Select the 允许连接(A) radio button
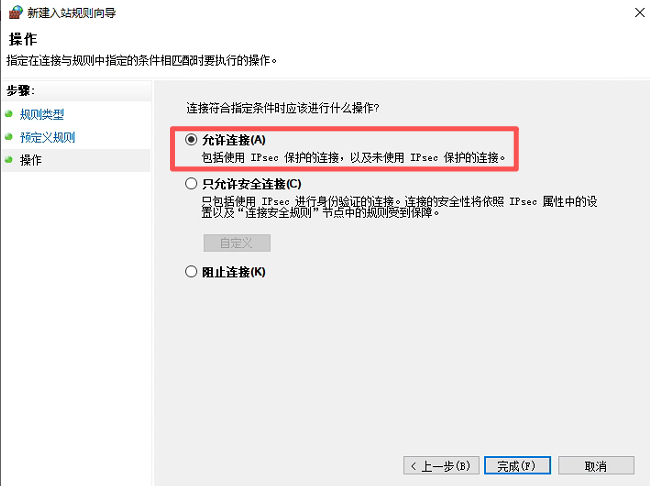This screenshot has width=650, height=486. click(x=191, y=139)
